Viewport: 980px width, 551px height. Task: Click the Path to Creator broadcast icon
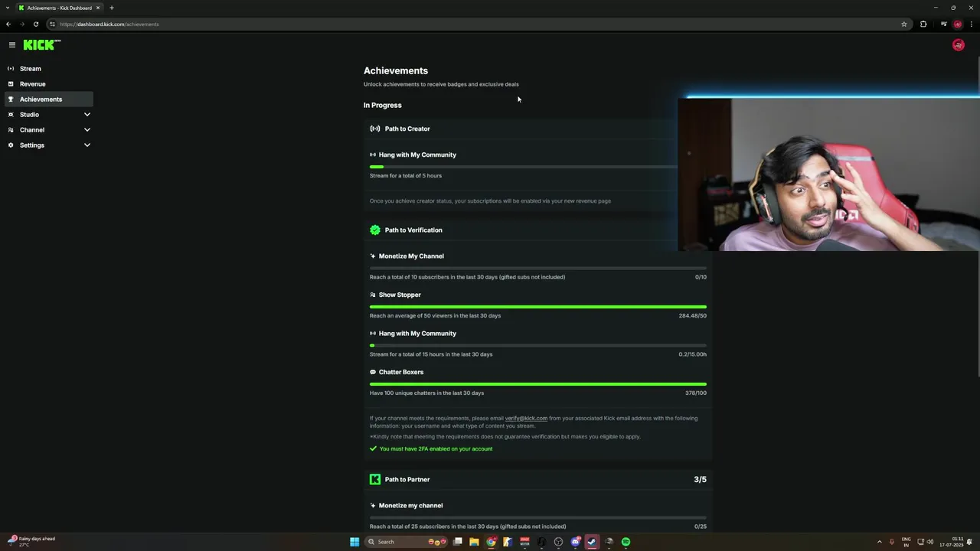click(375, 129)
